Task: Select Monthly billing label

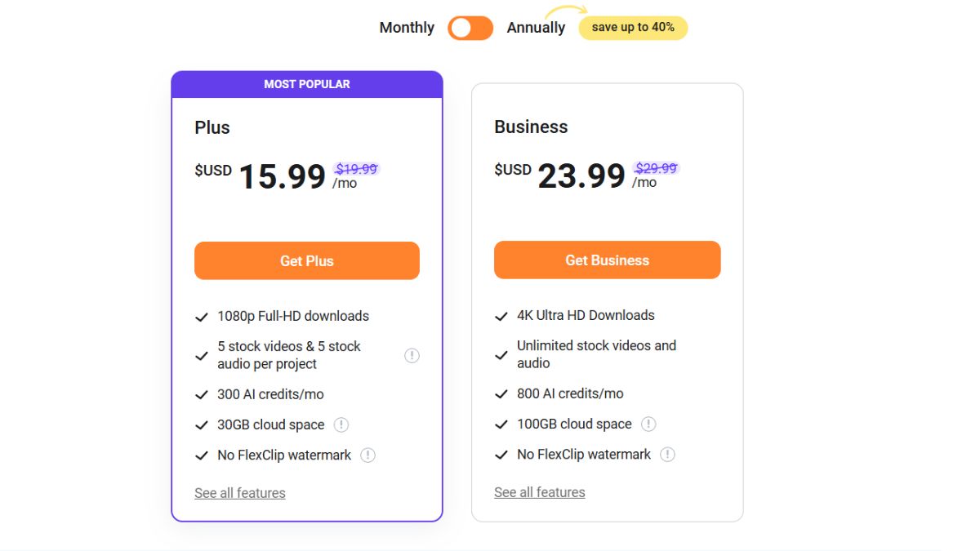Action: (x=407, y=28)
